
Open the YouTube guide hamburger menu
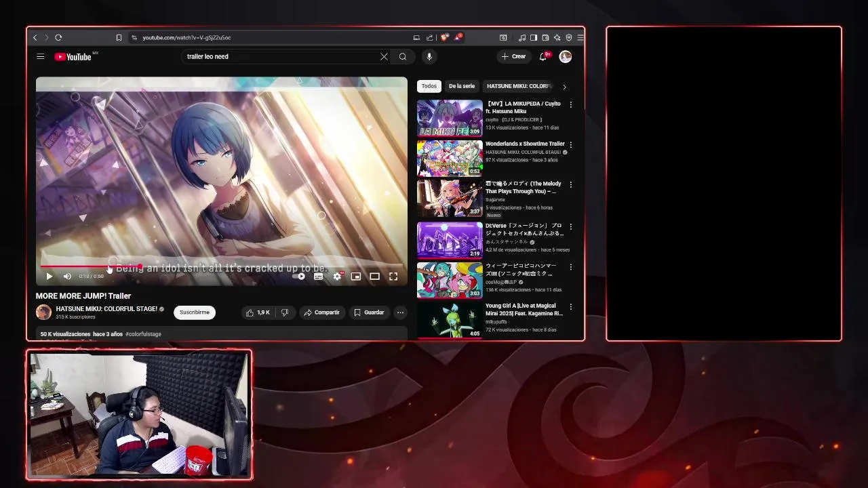click(x=40, y=57)
